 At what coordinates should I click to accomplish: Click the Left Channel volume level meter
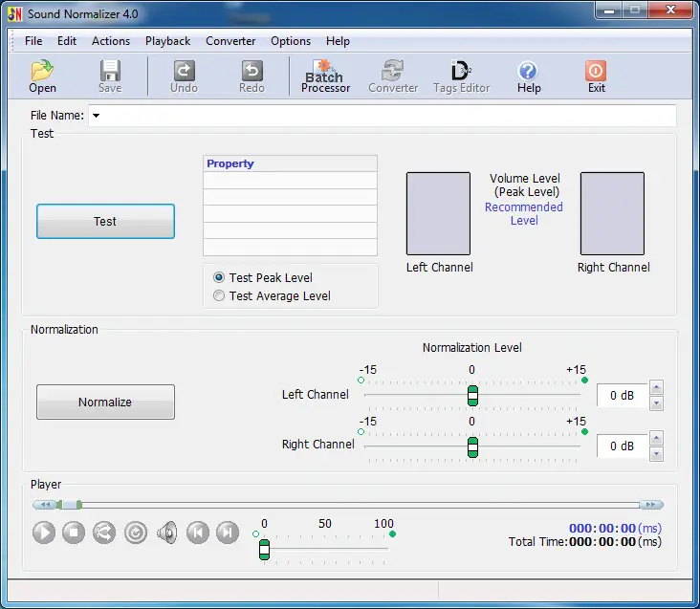[438, 213]
